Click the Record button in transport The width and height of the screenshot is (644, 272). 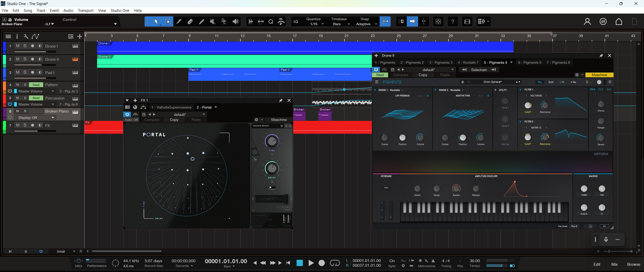click(321, 263)
